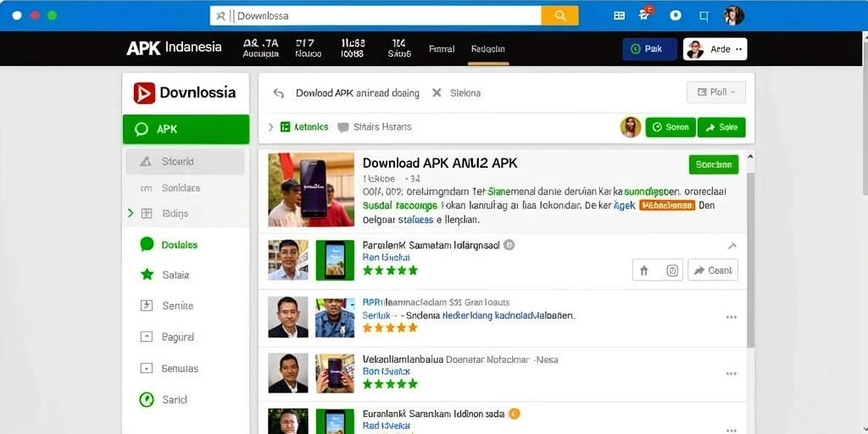Screen dimensions: 868x434
Task: Click the Sitars Hararts label
Action: (x=382, y=127)
